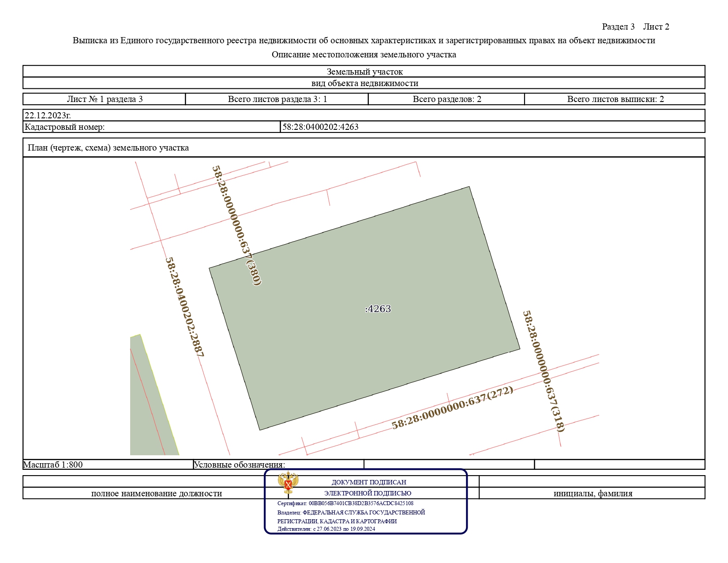Select boundary label 58:28:0000000:637(380)

(236, 225)
